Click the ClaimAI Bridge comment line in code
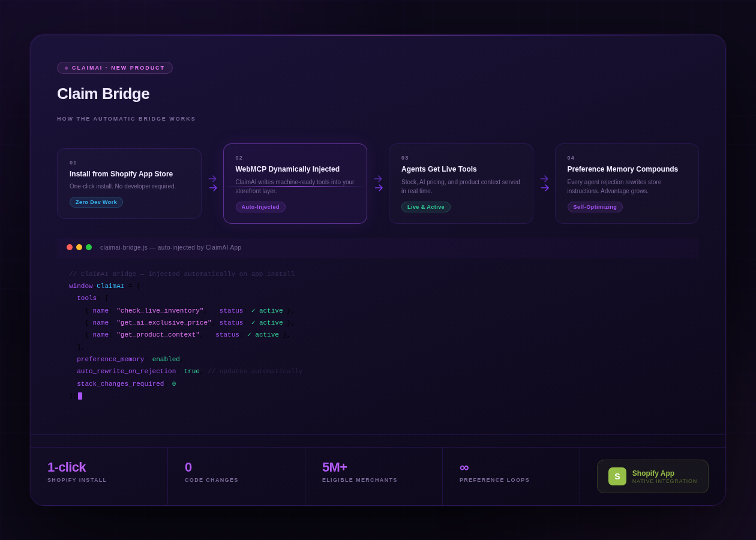756x540 pixels. point(182,274)
